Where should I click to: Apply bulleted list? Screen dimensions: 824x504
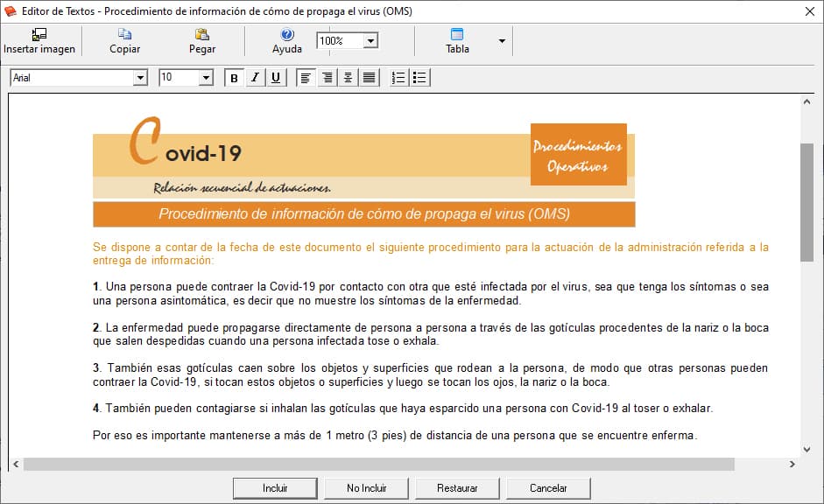pos(420,78)
